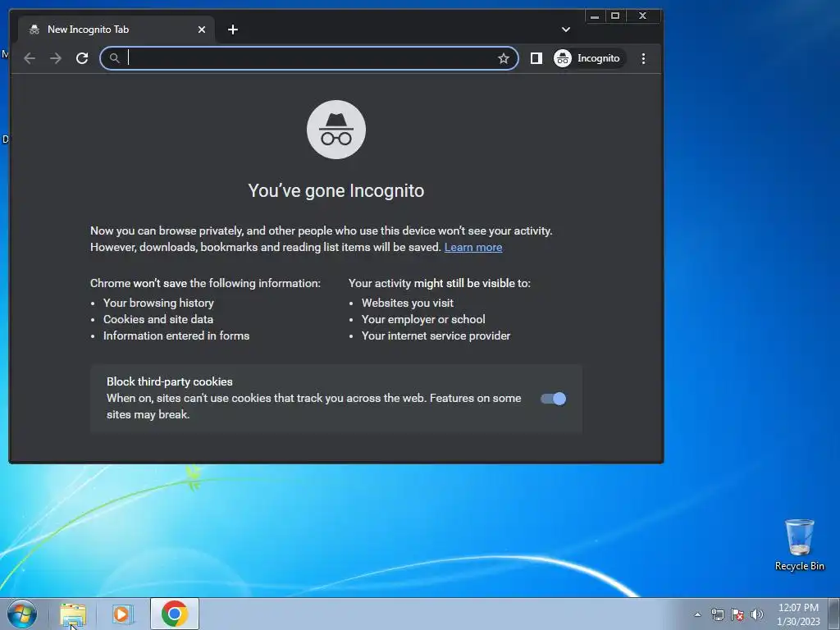Reload the page with refresh icon
The width and height of the screenshot is (840, 630).
click(x=82, y=58)
